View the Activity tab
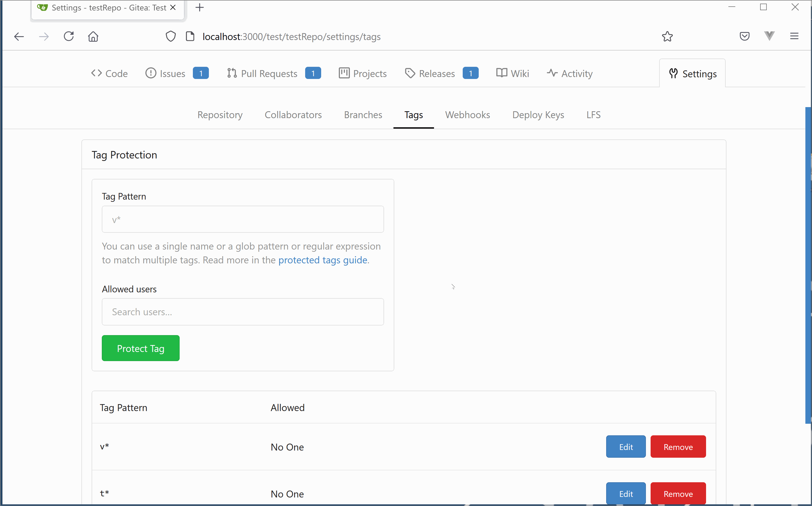The image size is (812, 506). pos(569,73)
